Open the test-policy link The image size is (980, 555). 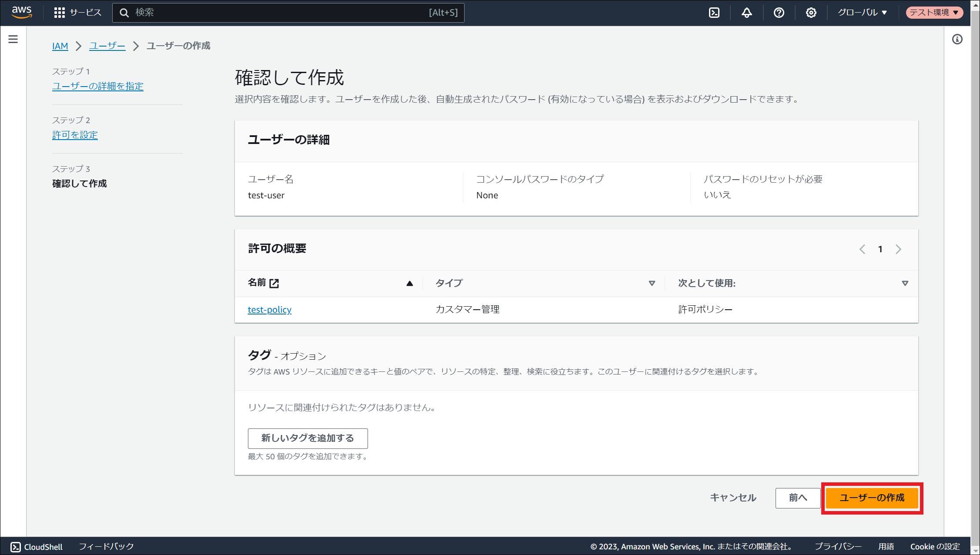pos(269,310)
